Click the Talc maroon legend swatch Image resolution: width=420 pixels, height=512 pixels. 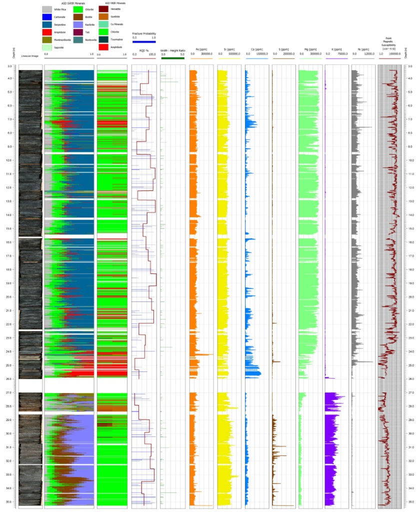point(78,32)
